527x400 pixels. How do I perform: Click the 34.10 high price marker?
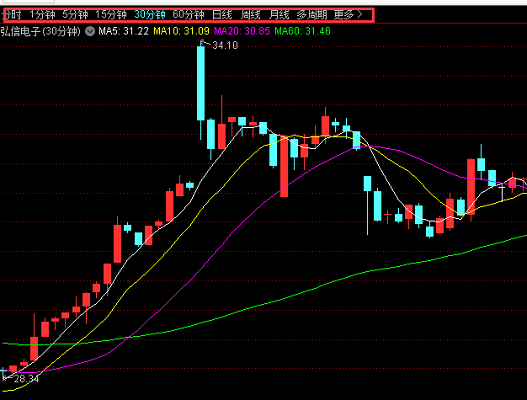click(225, 45)
